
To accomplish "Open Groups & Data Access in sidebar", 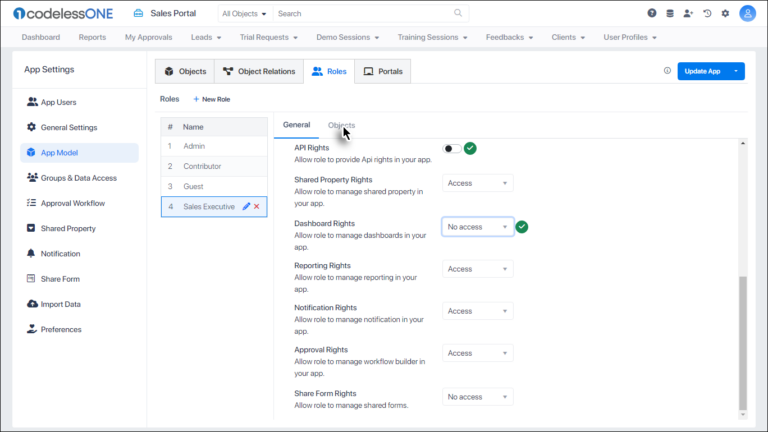I will tap(79, 178).
